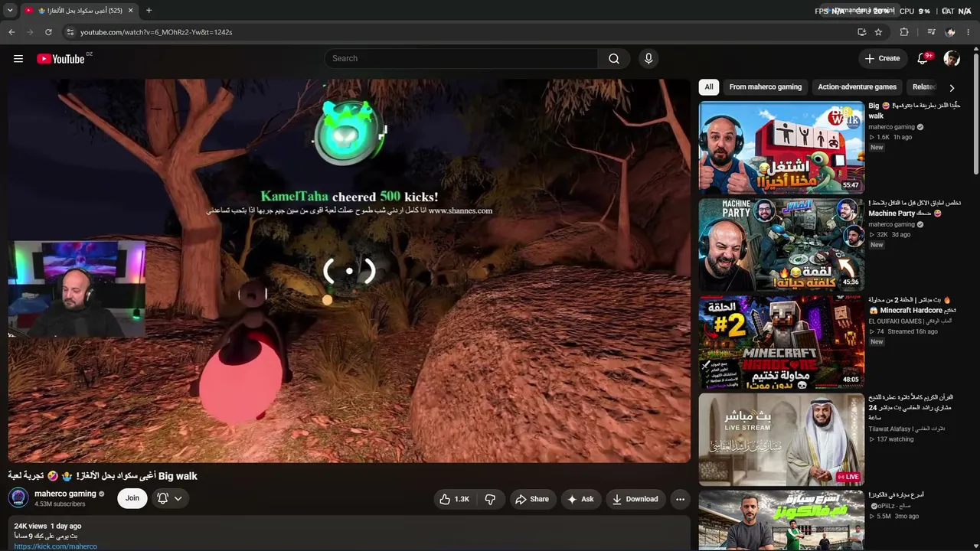Open the Minecraft Hardcore video title
The height and width of the screenshot is (551, 980).
(x=912, y=305)
